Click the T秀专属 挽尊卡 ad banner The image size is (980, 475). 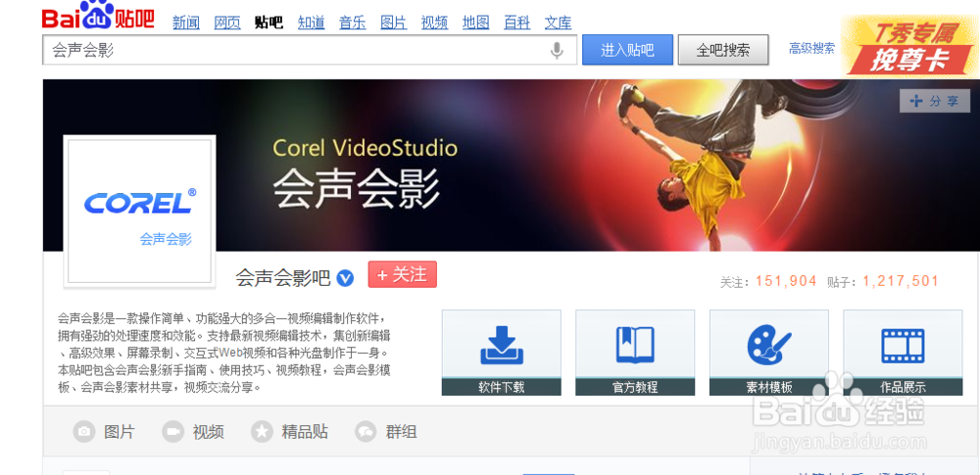(x=910, y=46)
